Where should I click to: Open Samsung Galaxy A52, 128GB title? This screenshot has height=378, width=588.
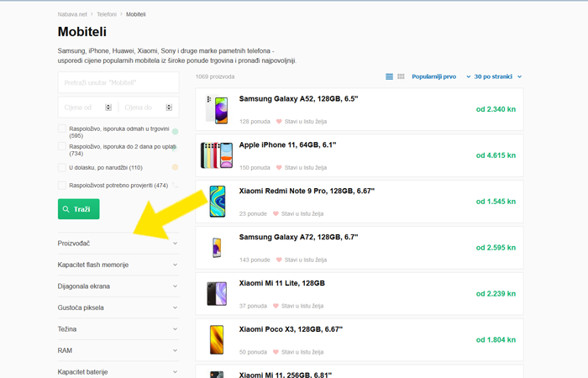298,98
